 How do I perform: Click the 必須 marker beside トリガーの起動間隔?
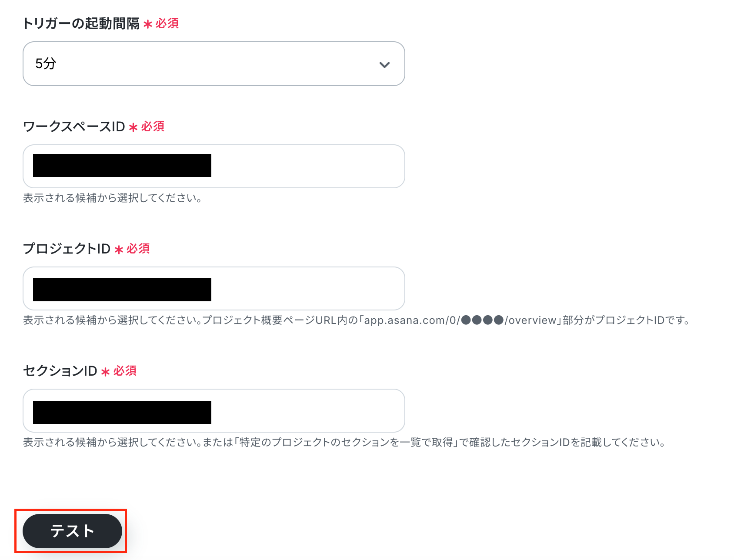pyautogui.click(x=167, y=23)
